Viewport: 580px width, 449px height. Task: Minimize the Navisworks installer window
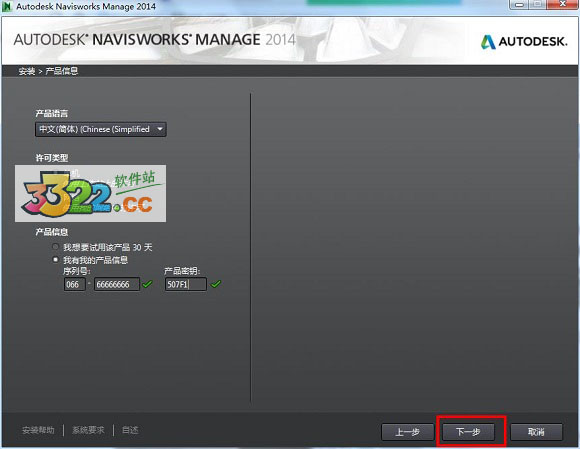pyautogui.click(x=520, y=4)
